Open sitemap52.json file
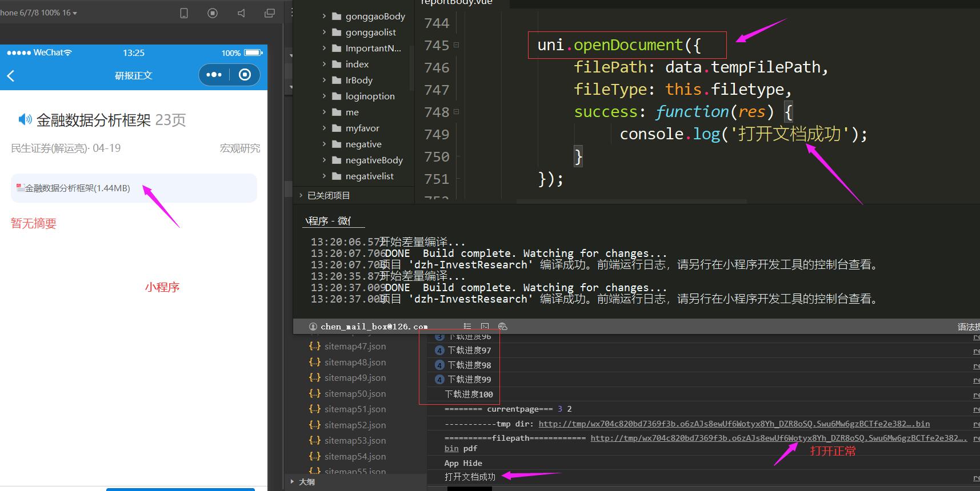This screenshot has height=491, width=980. (x=355, y=425)
